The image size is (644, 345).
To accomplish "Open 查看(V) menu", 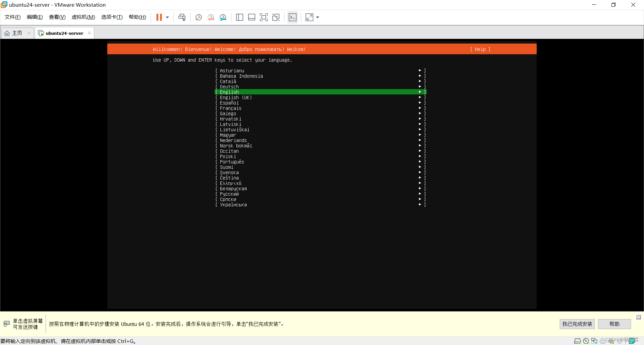I will pos(57,17).
